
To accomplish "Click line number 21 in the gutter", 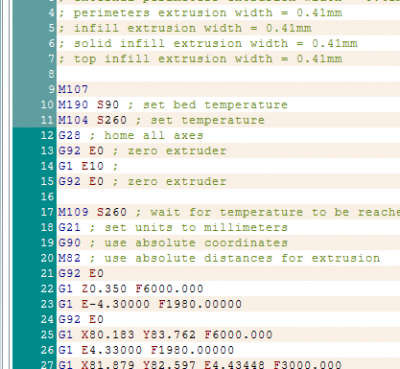I will [x=47, y=273].
